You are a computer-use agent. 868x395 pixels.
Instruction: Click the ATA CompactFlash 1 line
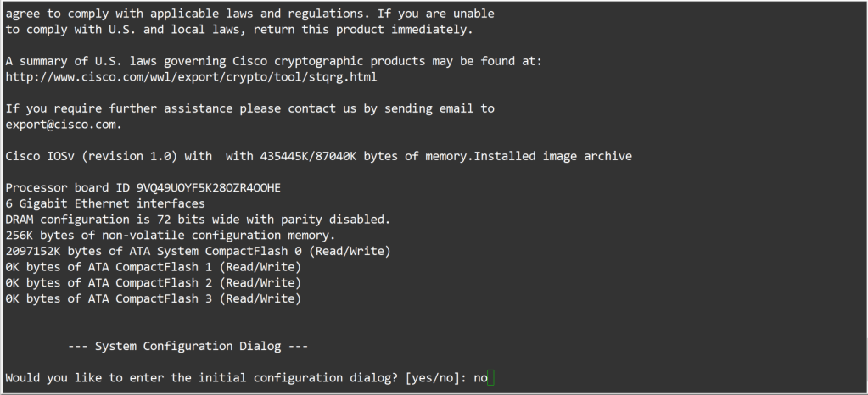coord(153,267)
